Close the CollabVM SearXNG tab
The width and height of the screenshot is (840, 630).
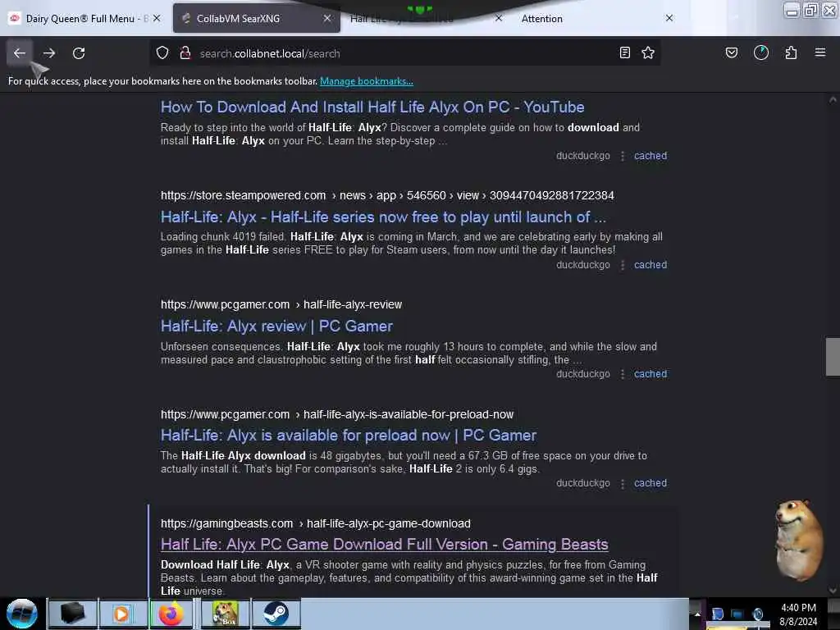pos(327,18)
